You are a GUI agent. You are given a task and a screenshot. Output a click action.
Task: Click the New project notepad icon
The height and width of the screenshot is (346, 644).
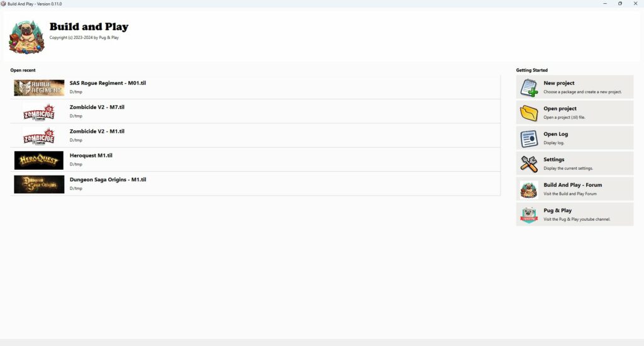pos(529,87)
